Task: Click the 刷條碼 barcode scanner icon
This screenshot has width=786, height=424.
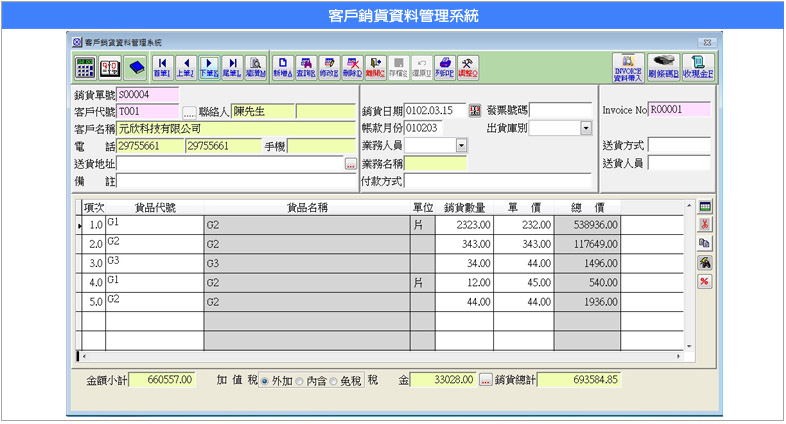Action: [663, 67]
